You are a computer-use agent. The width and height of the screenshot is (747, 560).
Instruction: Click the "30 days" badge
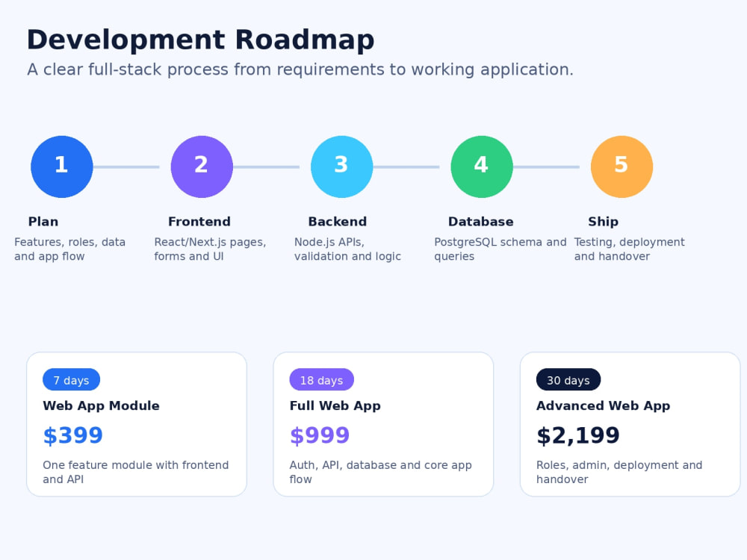(568, 379)
